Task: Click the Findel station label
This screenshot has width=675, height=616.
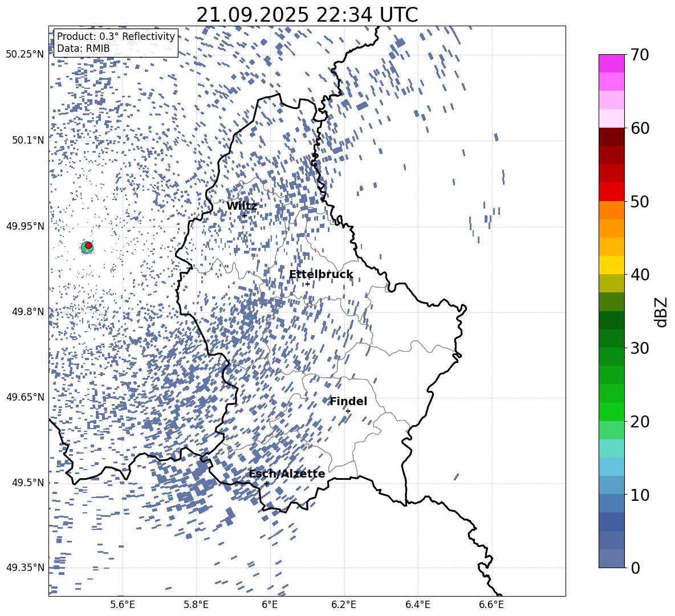Action: pyautogui.click(x=348, y=401)
